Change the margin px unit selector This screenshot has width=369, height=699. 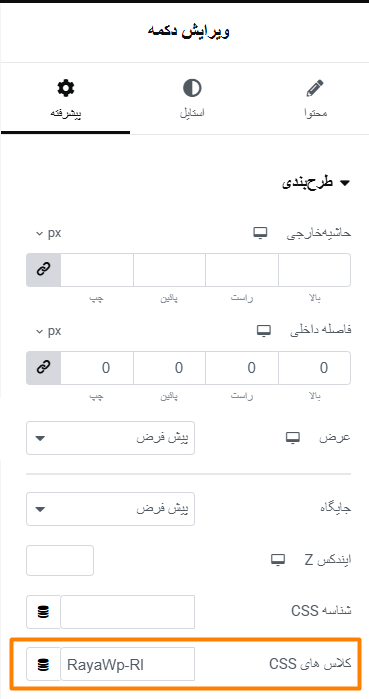coord(48,233)
